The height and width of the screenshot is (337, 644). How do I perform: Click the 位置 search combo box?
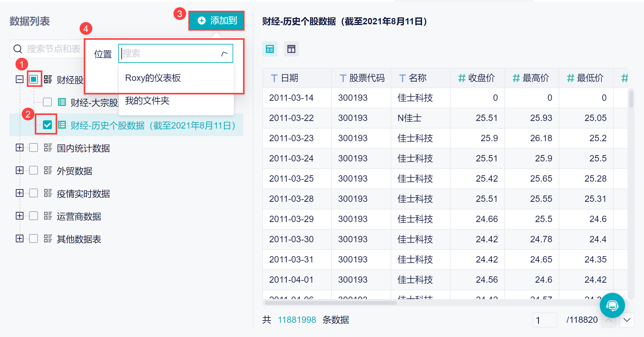(176, 53)
